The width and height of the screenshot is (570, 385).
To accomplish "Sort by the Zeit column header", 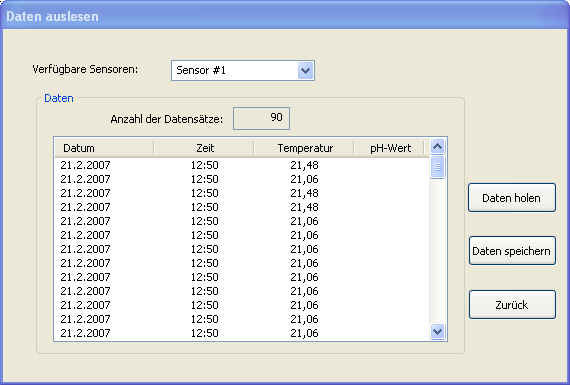I will coord(204,148).
